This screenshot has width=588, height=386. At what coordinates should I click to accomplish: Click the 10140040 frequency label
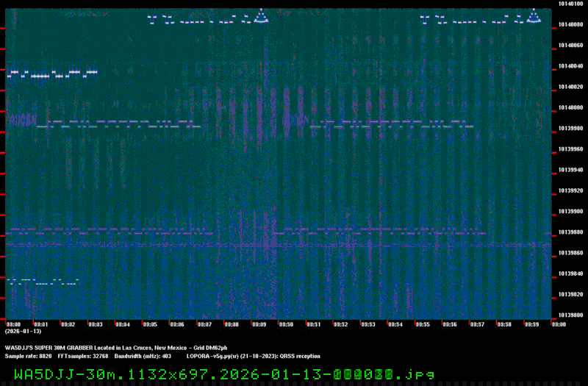point(571,66)
